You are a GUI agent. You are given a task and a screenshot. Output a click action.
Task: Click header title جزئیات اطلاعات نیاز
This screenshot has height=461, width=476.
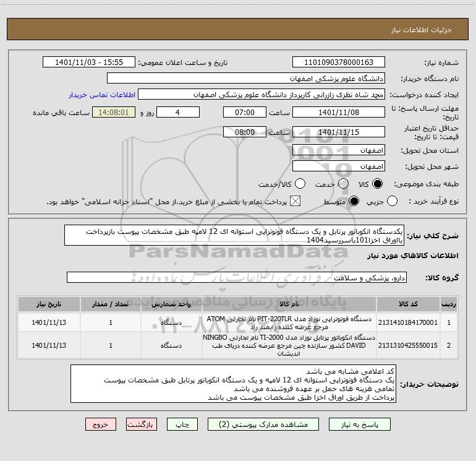coord(421,30)
